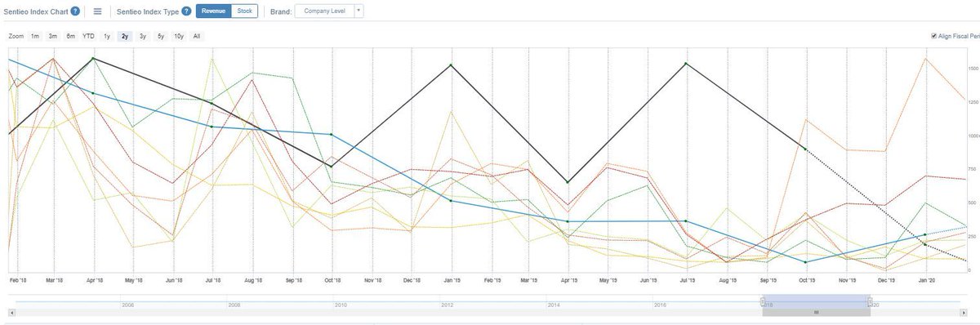
Task: Click the black line point at Oct '19
Action: click(806, 149)
